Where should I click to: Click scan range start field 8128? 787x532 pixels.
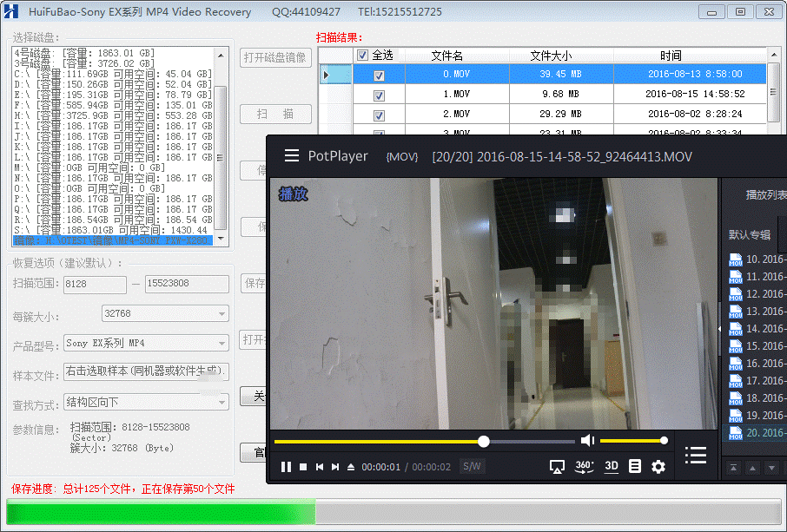(x=95, y=285)
